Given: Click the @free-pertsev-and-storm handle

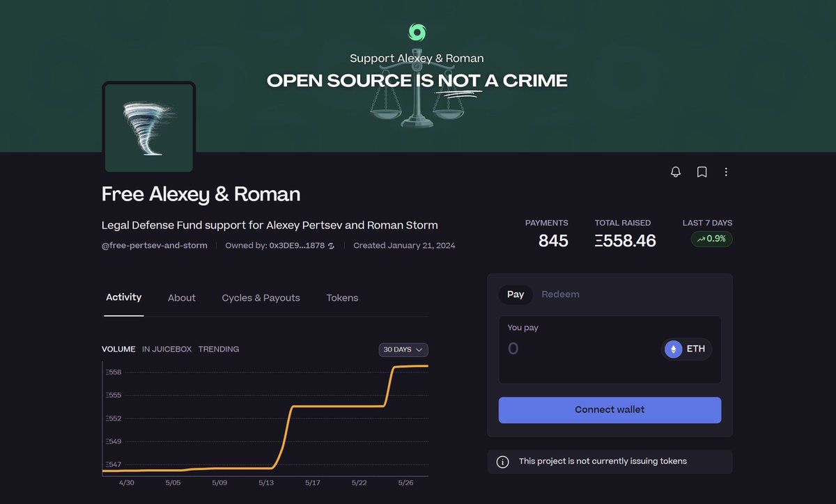Looking at the screenshot, I should 155,246.
